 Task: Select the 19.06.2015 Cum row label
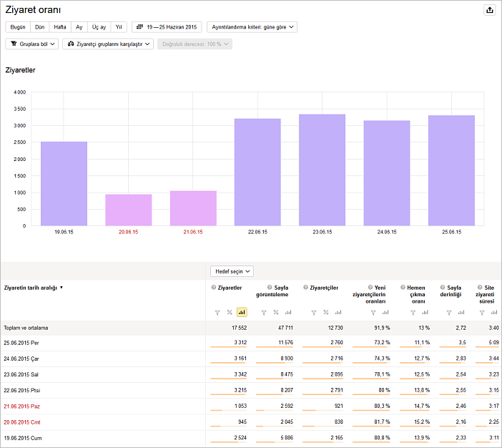[23, 438]
